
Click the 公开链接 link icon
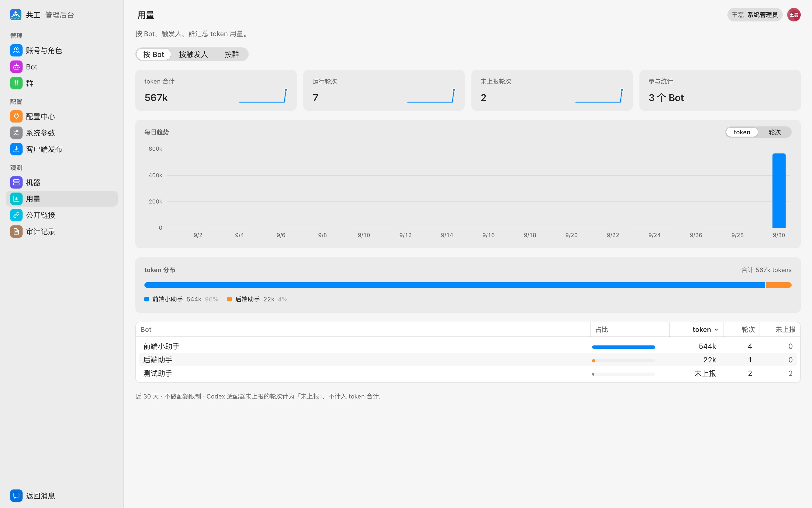point(16,215)
